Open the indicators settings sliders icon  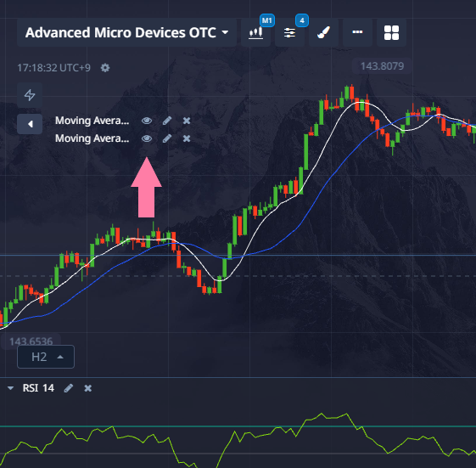[x=289, y=32]
